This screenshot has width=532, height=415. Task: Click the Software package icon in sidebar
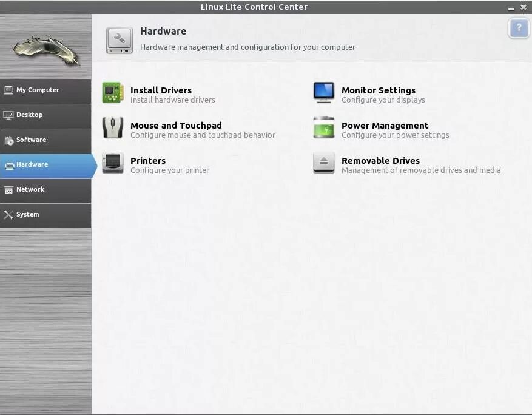pos(9,140)
